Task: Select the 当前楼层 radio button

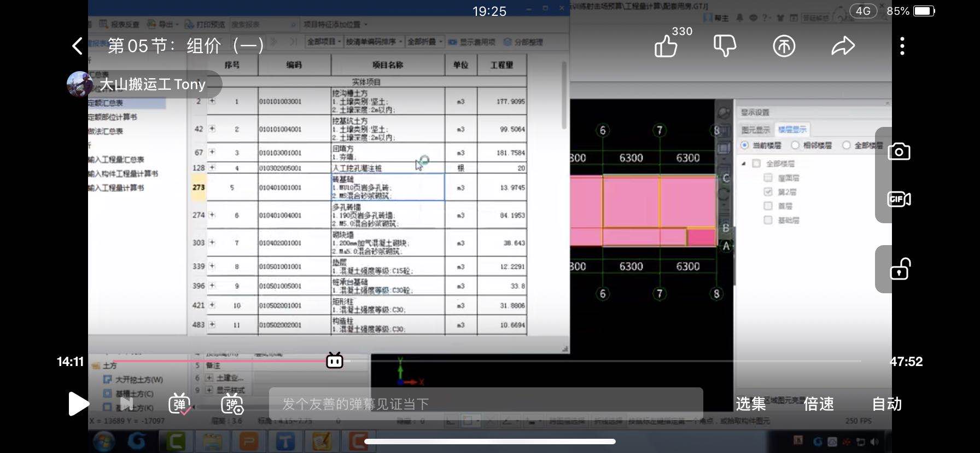Action: [x=744, y=145]
